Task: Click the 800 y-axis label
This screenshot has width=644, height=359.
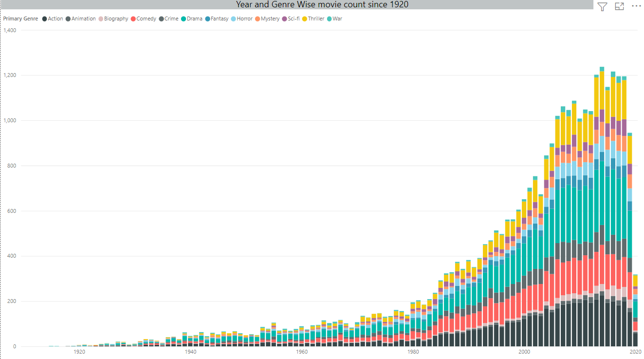Action: point(12,166)
